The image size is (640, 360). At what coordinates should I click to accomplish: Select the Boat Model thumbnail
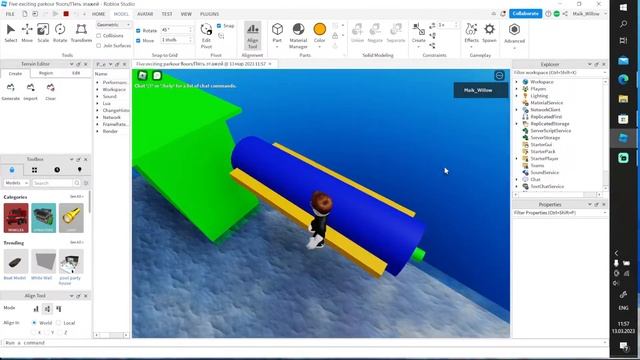click(16, 261)
